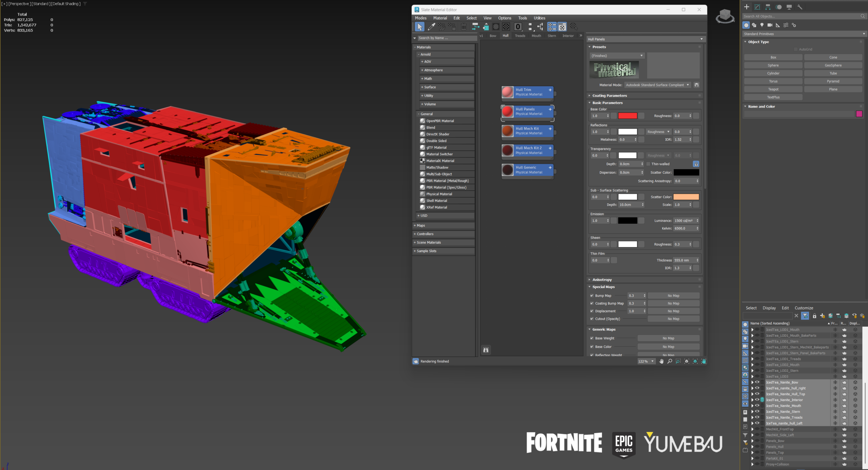
Task: Delete selected nodes with trash icon
Action: coord(463,27)
